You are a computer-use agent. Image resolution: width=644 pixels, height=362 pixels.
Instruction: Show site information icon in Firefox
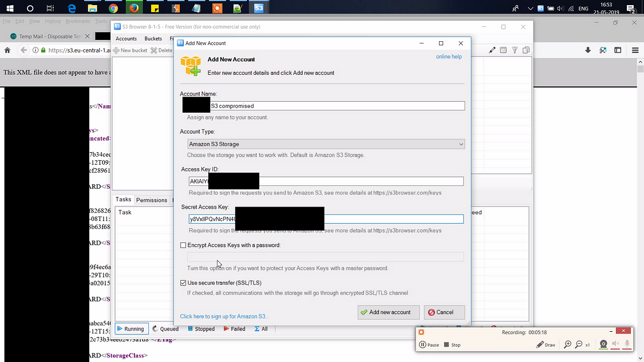pos(35,50)
